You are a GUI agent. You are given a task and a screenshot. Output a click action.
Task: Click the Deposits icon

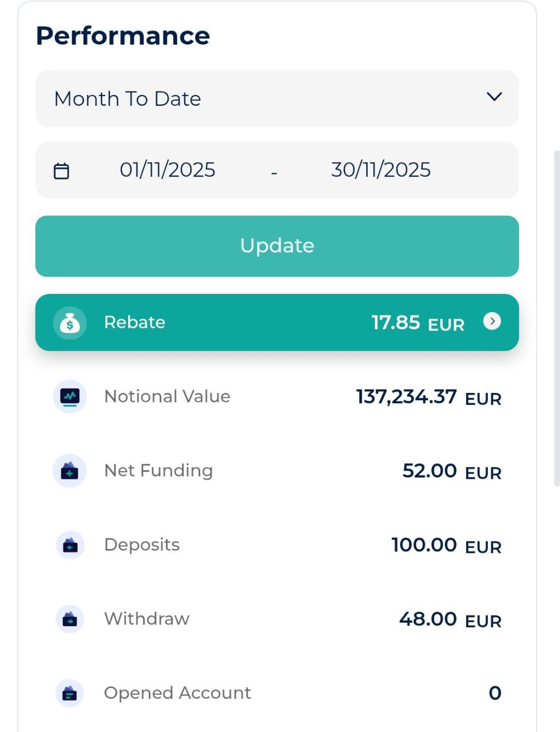tap(70, 545)
